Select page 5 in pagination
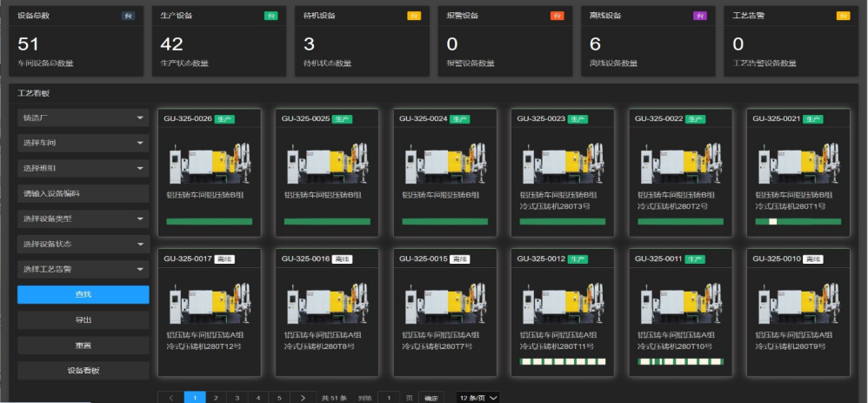 tap(279, 398)
